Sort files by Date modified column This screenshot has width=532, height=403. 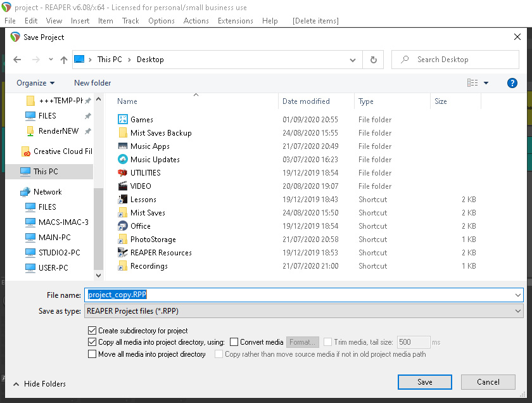click(306, 101)
